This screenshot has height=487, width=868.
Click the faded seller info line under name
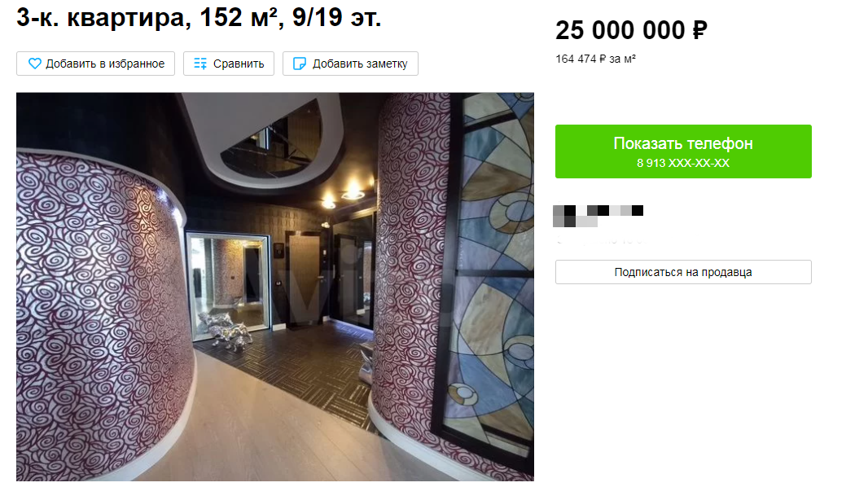(x=601, y=240)
